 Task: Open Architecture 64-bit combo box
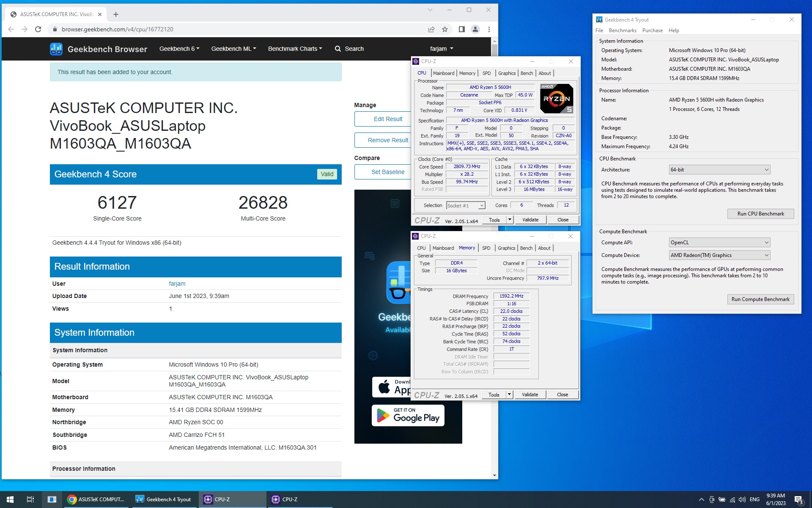(719, 170)
